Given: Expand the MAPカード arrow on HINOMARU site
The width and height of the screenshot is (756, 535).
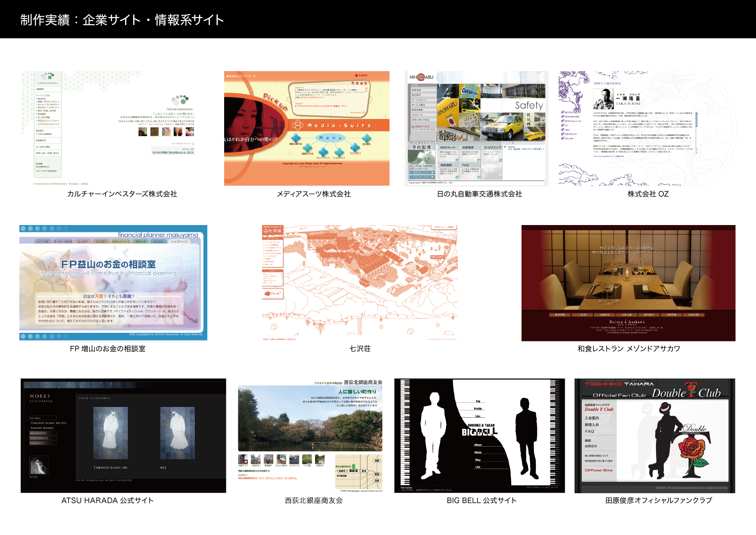Looking at the screenshot, I should point(457,160).
